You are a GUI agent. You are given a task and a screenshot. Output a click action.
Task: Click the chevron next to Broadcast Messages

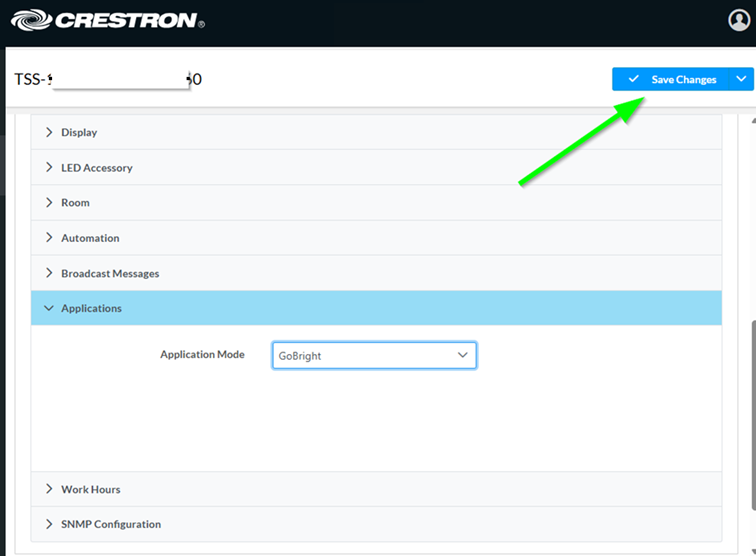coord(49,273)
